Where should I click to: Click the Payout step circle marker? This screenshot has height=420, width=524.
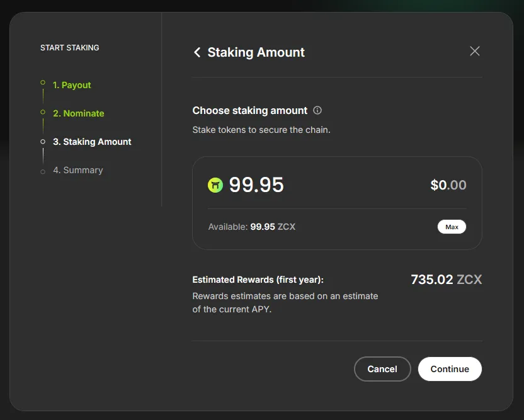43,82
